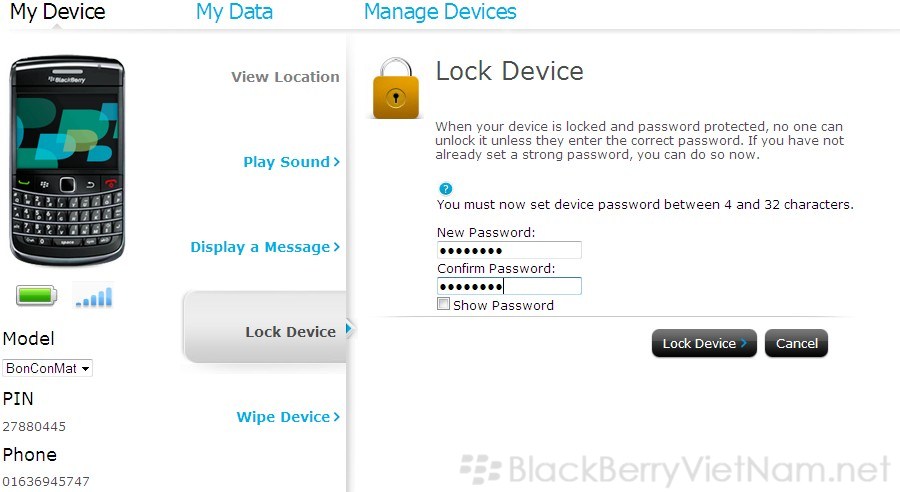Click the blue signal strength bars icon
Image resolution: width=900 pixels, height=492 pixels.
pyautogui.click(x=94, y=296)
